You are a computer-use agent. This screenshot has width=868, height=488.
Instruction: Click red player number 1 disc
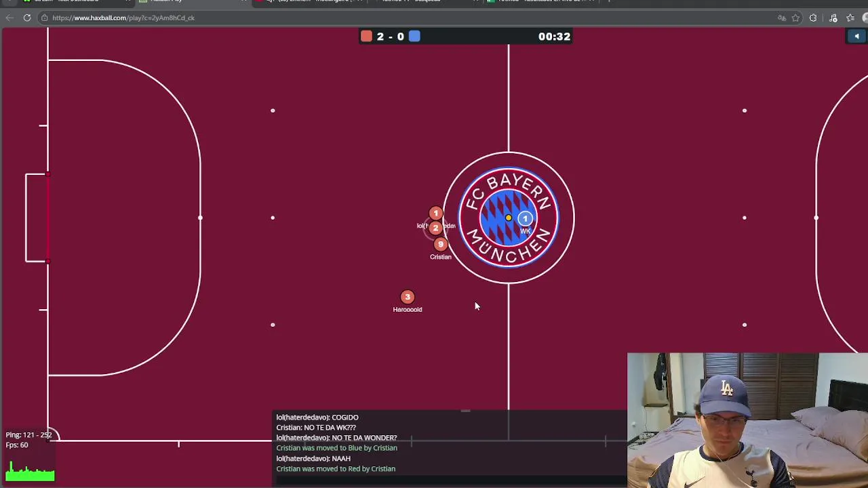(x=436, y=213)
